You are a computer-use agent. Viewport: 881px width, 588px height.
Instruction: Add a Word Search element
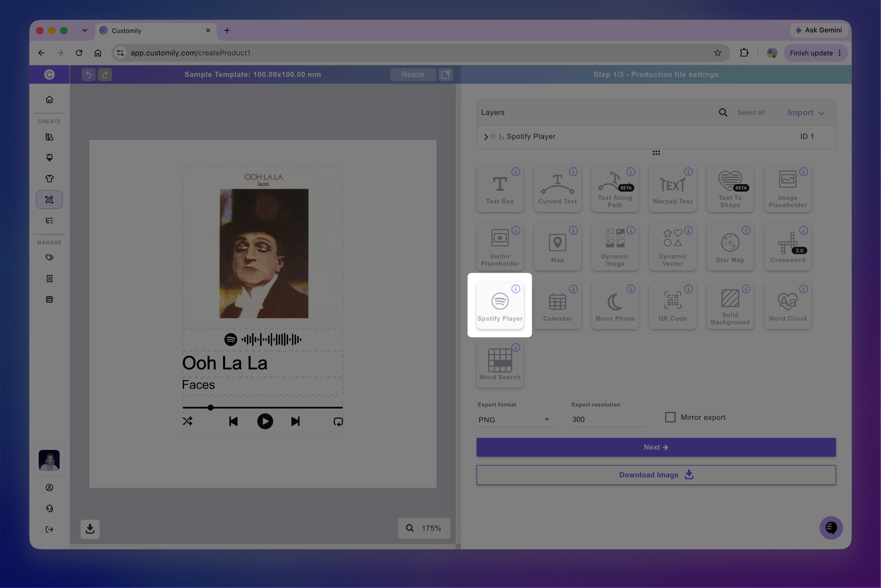pos(500,364)
